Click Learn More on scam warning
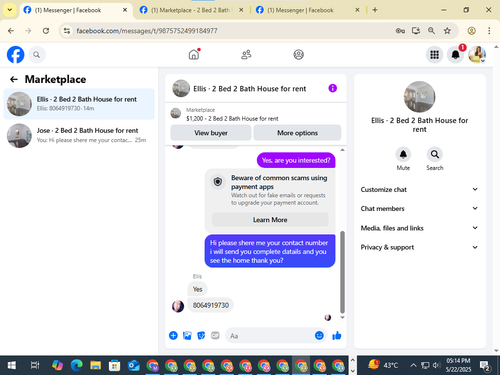This screenshot has height=375, width=500. pos(270,220)
